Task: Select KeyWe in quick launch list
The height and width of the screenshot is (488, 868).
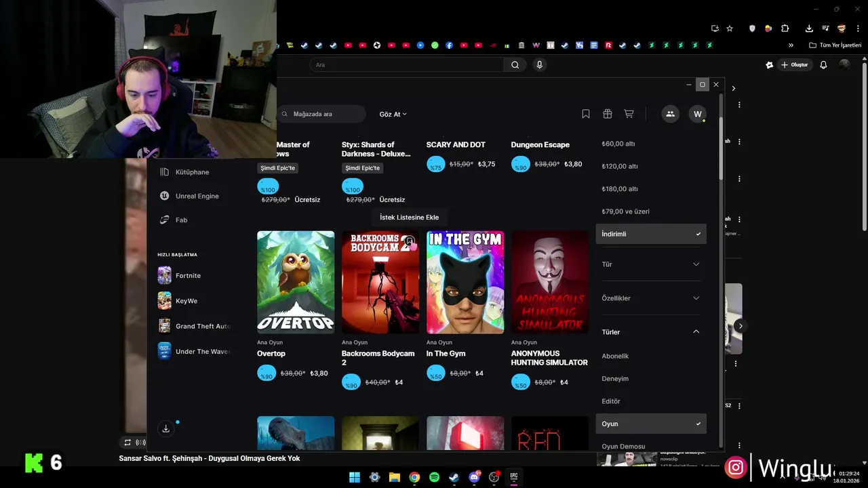Action: [186, 301]
